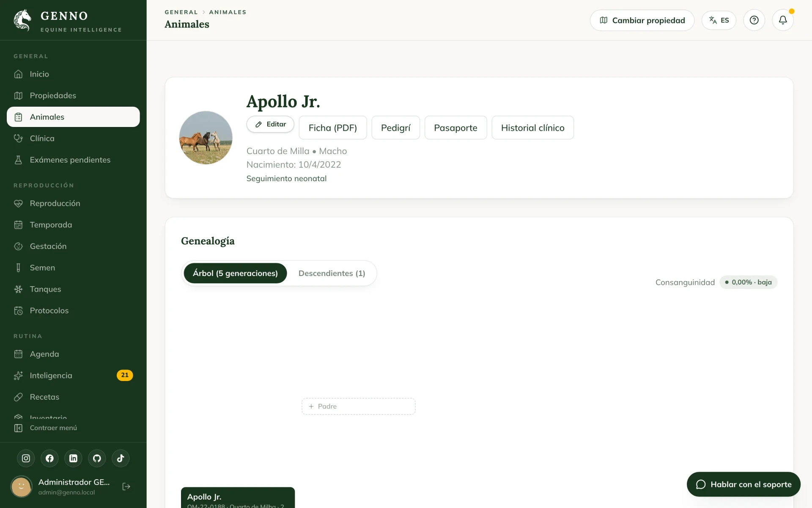Click Editar button for Apollo Jr.
Image resolution: width=812 pixels, height=508 pixels.
click(270, 124)
